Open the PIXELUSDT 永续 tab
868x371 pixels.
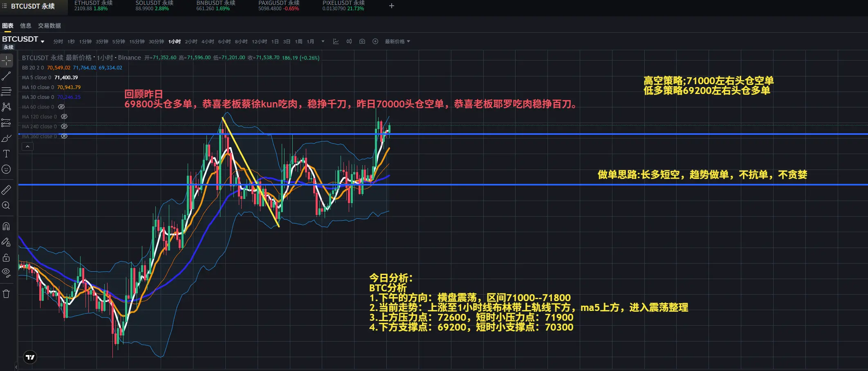[343, 6]
